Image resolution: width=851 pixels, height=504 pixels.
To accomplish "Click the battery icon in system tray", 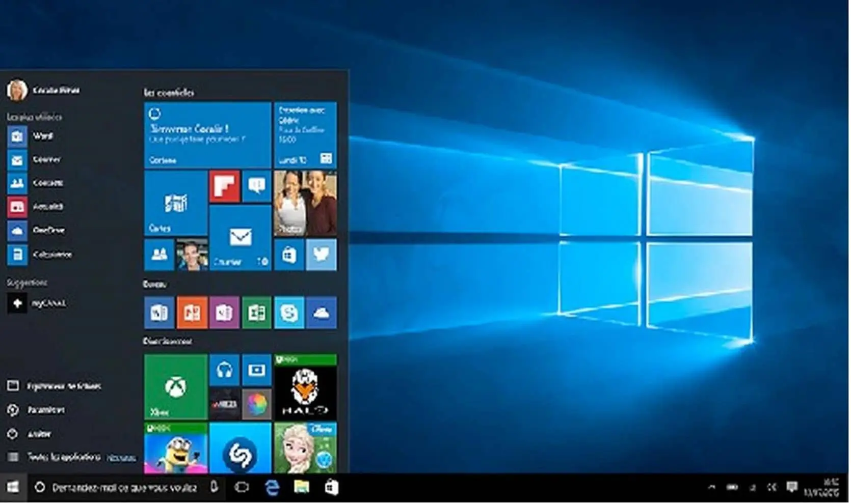I will coord(732,488).
